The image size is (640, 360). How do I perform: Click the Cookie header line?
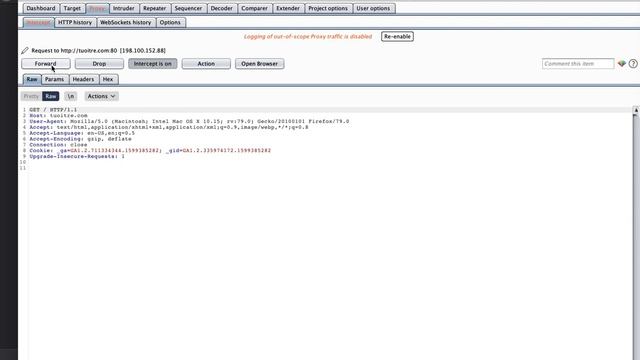150,150
